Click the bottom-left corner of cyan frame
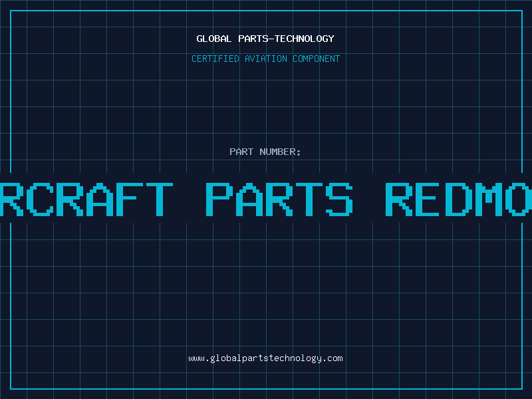The height and width of the screenshot is (399, 532). tap(11, 389)
